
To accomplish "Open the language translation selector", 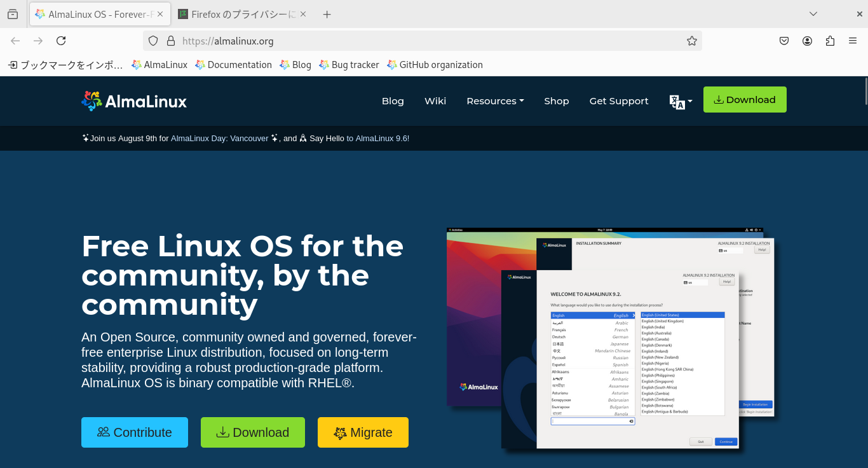I will (x=681, y=101).
